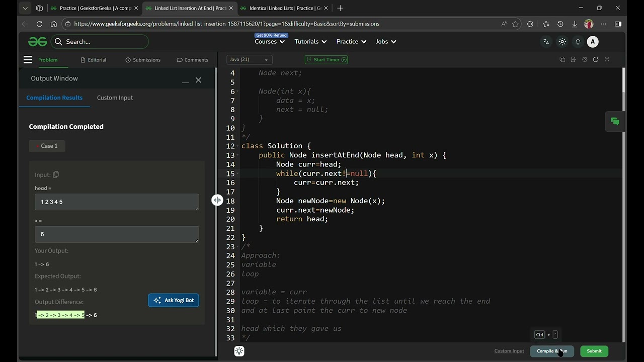Open browser extensions icon

tap(530, 24)
